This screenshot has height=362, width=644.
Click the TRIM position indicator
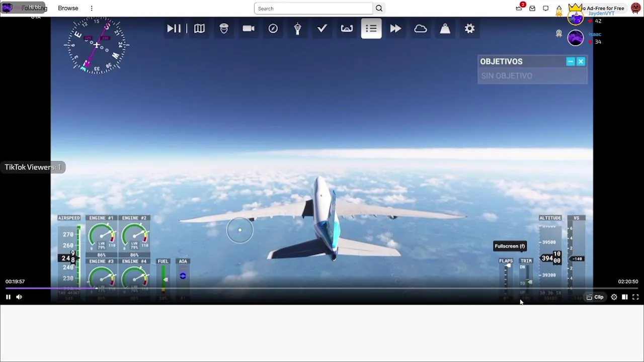[526, 280]
